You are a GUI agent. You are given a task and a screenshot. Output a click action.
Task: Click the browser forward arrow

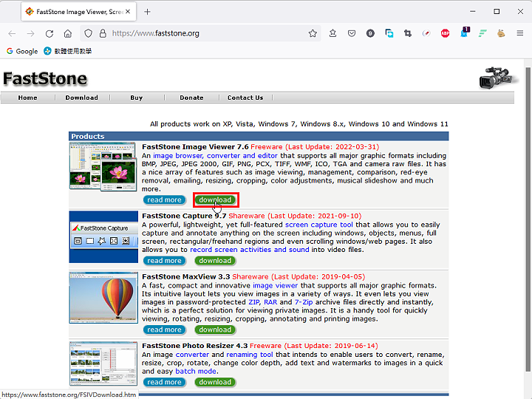pos(30,33)
